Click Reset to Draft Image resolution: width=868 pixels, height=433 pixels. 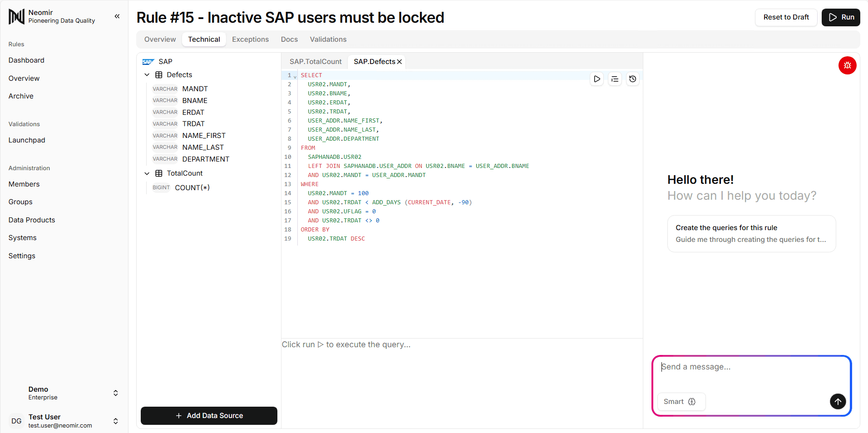pyautogui.click(x=786, y=17)
